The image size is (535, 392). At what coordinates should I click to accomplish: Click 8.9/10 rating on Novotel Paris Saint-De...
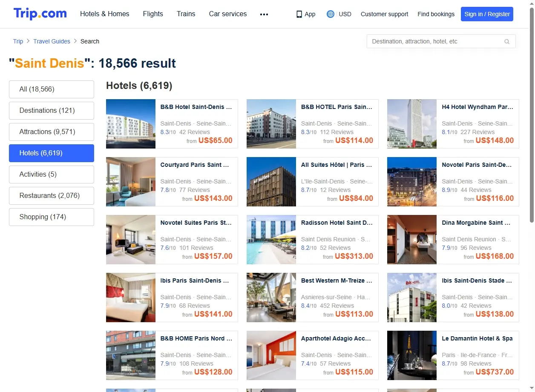coord(449,190)
